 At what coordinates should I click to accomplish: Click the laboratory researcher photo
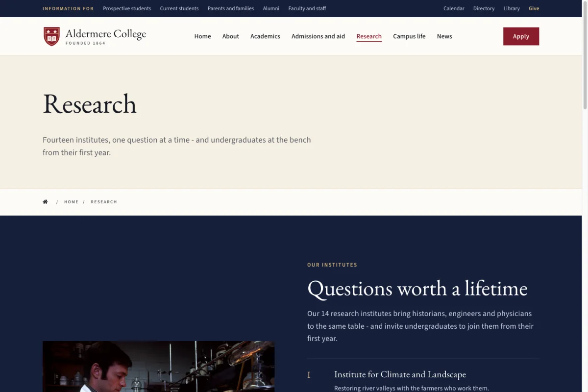(x=159, y=367)
